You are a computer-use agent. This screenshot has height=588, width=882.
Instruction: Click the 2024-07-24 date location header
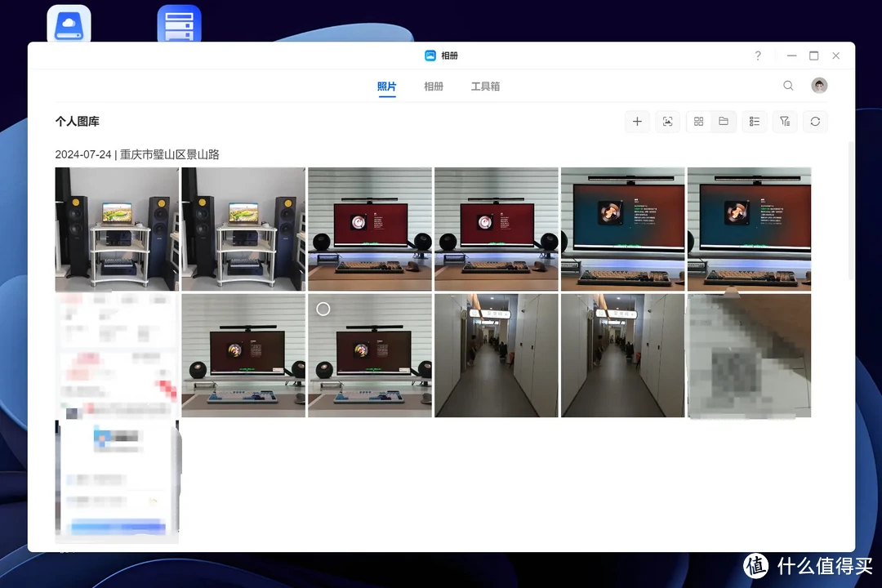[137, 154]
